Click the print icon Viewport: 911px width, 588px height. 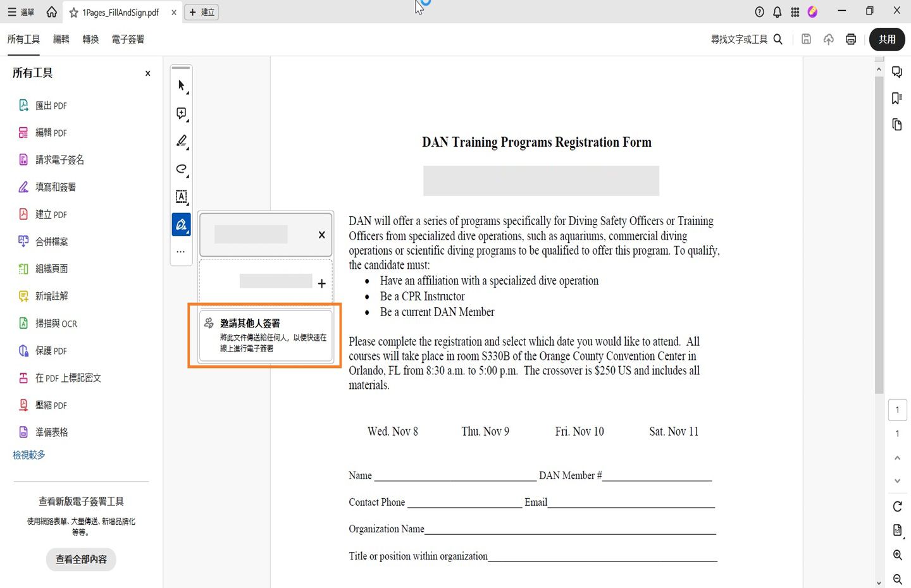(x=851, y=39)
